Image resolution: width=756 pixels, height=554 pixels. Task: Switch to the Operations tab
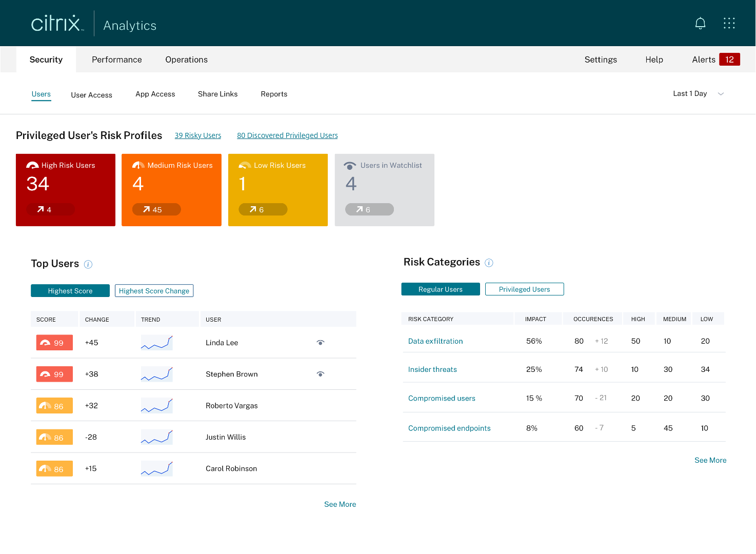(187, 60)
